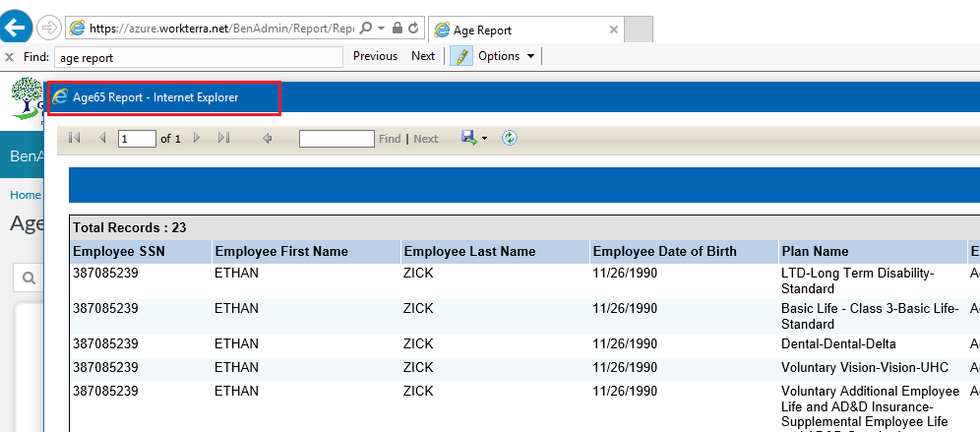Click the security padlock icon in address bar
This screenshot has width=980, height=432.
coord(396,30)
